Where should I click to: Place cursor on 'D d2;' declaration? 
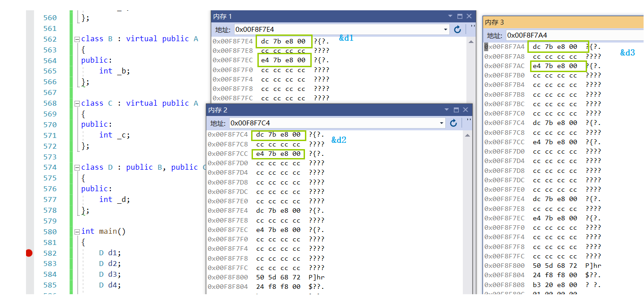click(110, 263)
